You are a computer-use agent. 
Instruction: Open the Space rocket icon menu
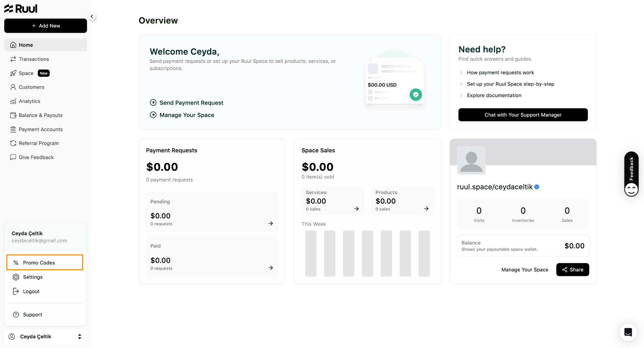click(13, 73)
